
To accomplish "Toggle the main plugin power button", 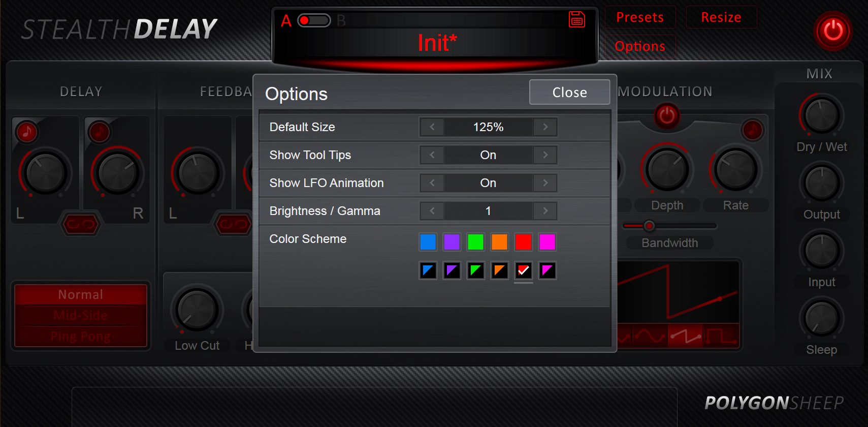I will (x=832, y=31).
